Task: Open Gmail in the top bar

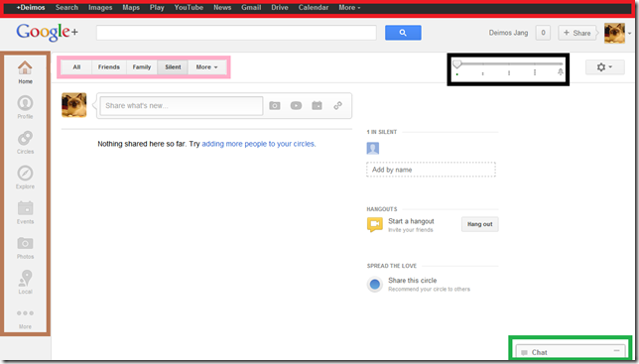Action: (251, 7)
